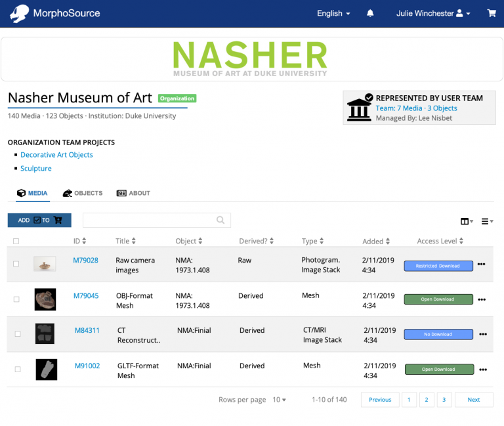The width and height of the screenshot is (504, 426).
Task: Open the Decorative Art Objects project link
Action: [56, 155]
